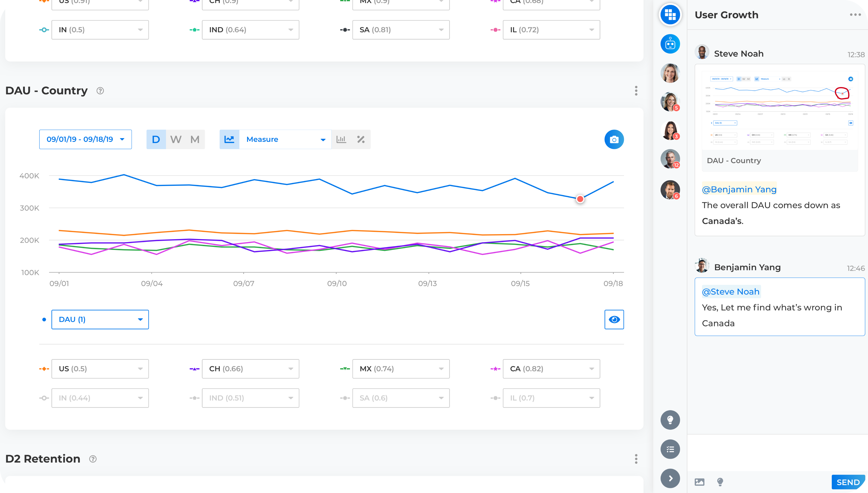Expand the IL (0.7) dropdown

pyautogui.click(x=551, y=398)
